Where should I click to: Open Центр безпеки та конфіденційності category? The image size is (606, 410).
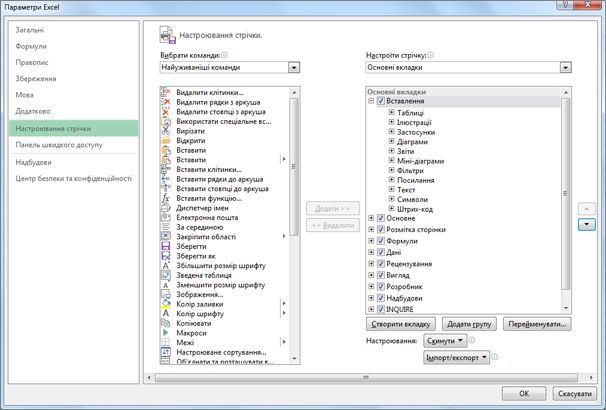click(73, 179)
